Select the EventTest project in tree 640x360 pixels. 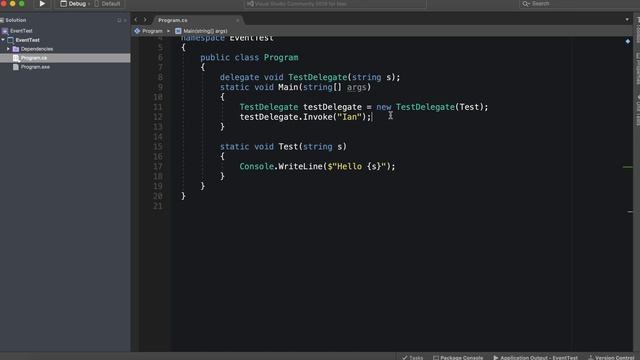pos(24,40)
